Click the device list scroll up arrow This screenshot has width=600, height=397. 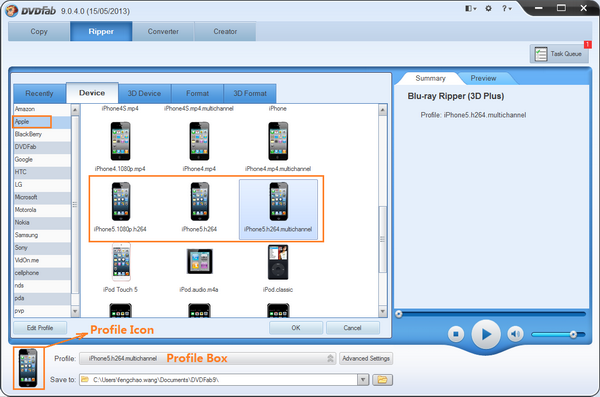click(75, 110)
